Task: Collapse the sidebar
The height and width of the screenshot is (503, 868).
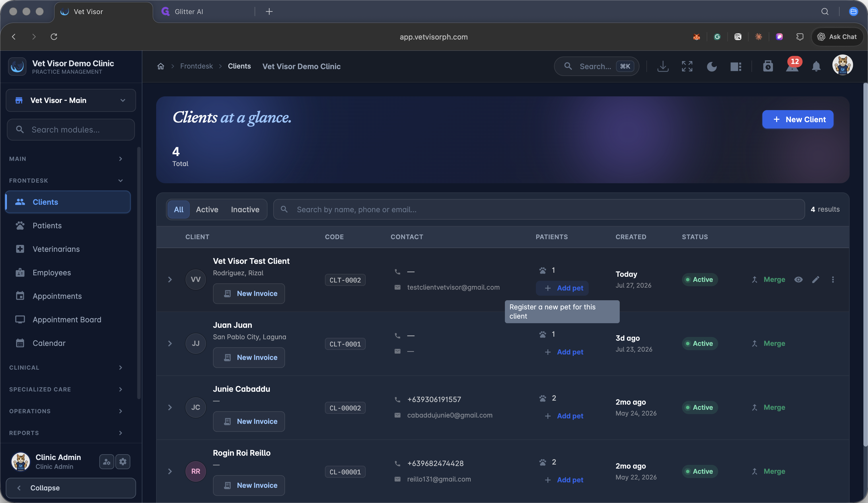Action: 71,488
